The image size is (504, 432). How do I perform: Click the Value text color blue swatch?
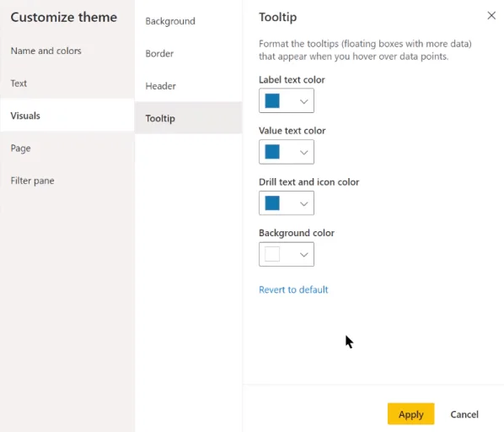(x=272, y=152)
